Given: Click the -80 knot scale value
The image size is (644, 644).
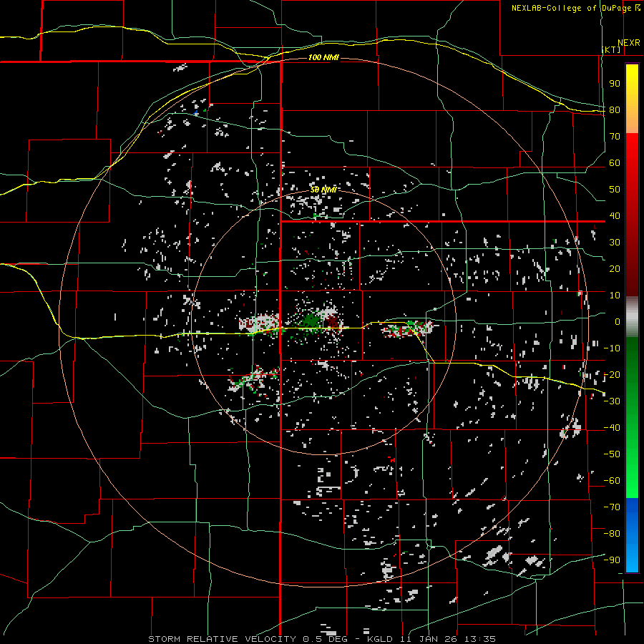Looking at the screenshot, I should tap(612, 534).
